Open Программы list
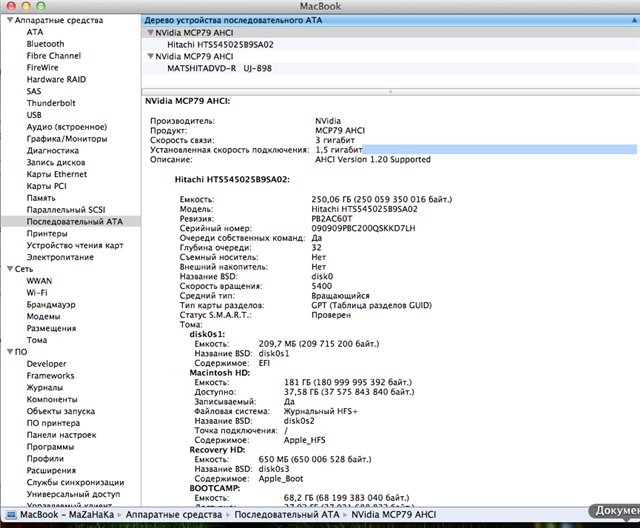The height and width of the screenshot is (528, 640). pos(50,446)
